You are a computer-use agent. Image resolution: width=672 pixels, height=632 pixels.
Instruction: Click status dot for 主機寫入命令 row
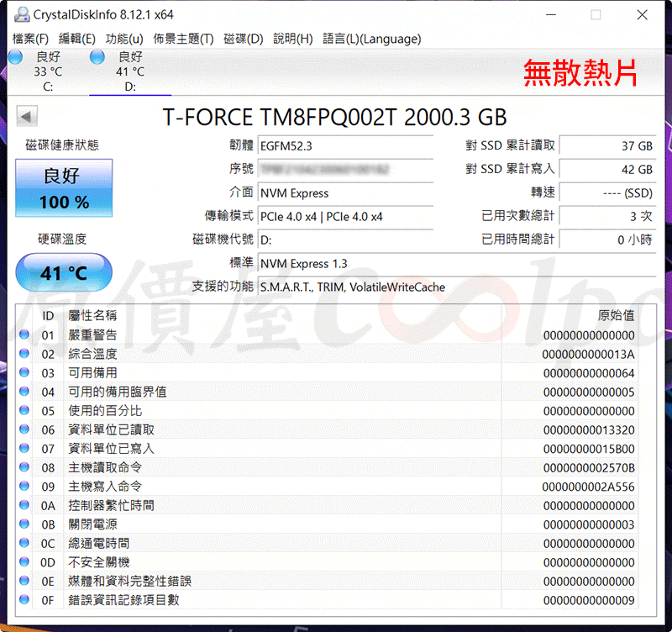tap(24, 486)
